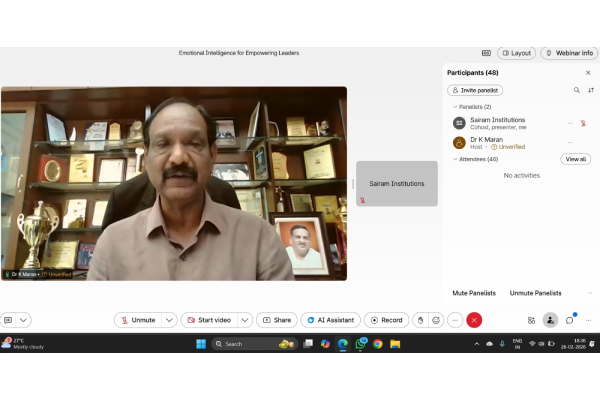Click the sort participants icon
Image resolution: width=600 pixels, height=400 pixels.
click(x=590, y=90)
